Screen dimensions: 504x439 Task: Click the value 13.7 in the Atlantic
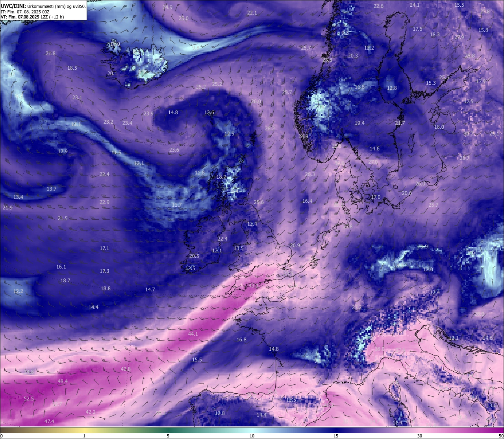click(x=52, y=189)
